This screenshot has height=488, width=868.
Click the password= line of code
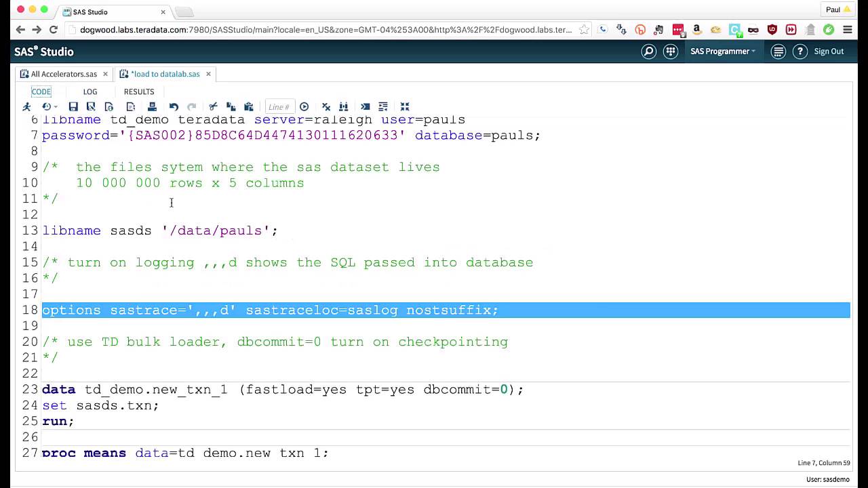coord(291,135)
